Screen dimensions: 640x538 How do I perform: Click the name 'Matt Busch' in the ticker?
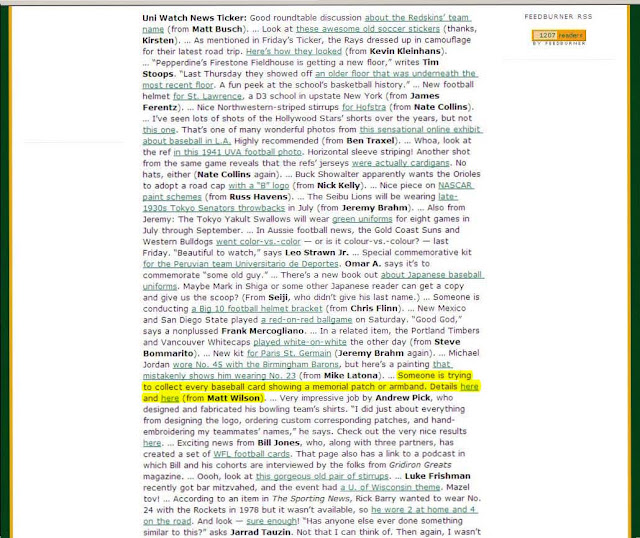pyautogui.click(x=217, y=29)
